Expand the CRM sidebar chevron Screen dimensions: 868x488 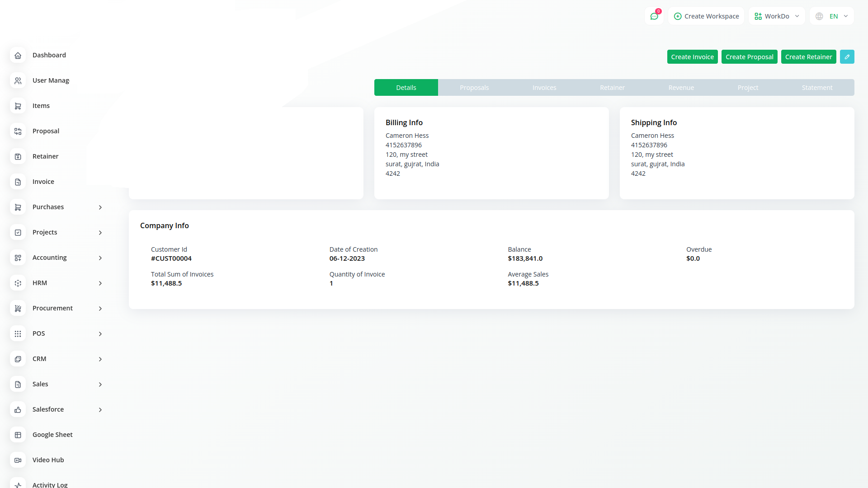[100, 359]
